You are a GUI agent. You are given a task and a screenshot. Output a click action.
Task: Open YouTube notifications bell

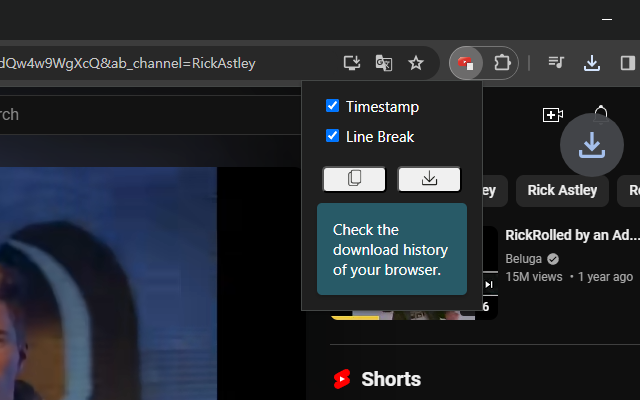click(601, 114)
